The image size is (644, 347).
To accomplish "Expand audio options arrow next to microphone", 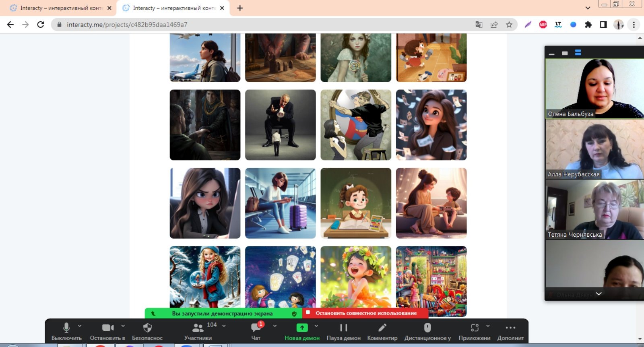I will click(x=80, y=326).
